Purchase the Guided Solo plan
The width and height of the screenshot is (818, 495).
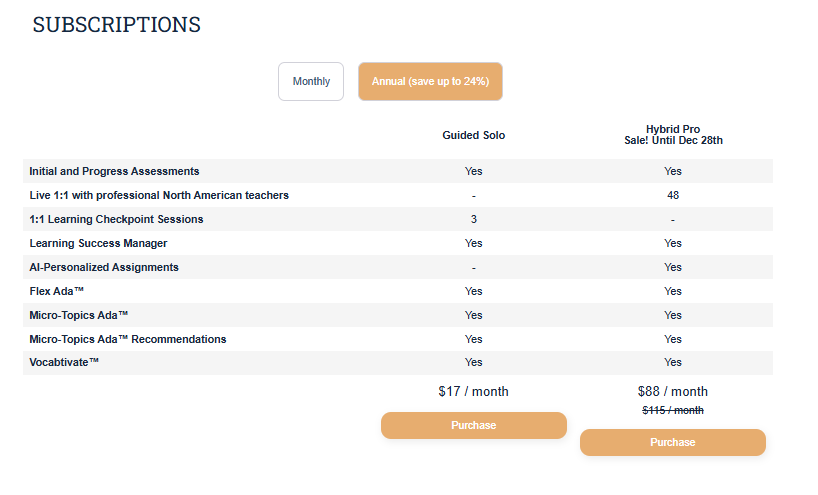click(473, 425)
